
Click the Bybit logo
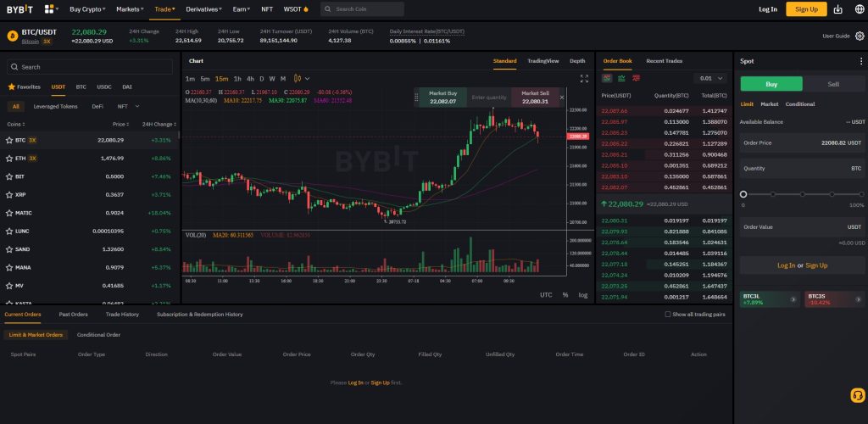pyautogui.click(x=20, y=8)
